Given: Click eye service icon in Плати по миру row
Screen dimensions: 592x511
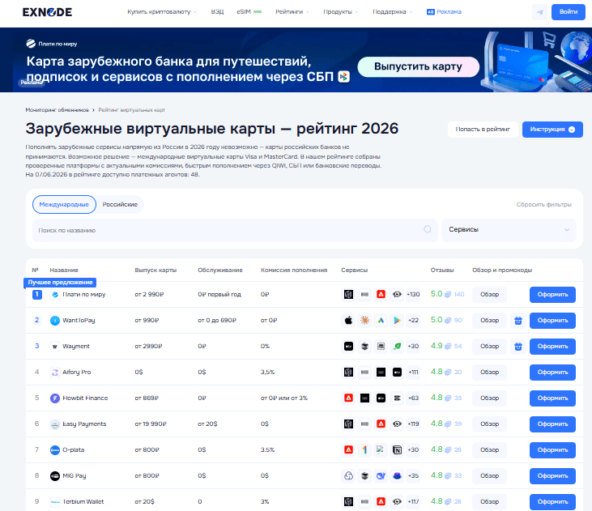Looking at the screenshot, I should [x=397, y=294].
